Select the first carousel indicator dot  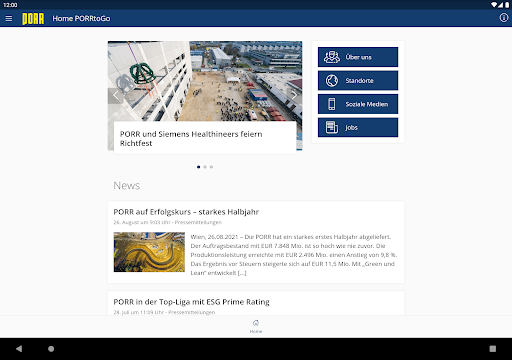(x=199, y=167)
